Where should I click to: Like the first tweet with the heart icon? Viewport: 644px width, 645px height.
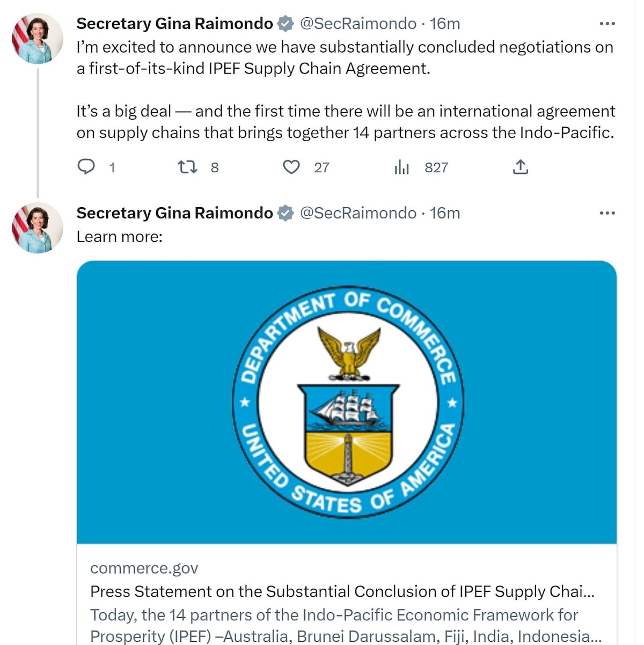291,167
